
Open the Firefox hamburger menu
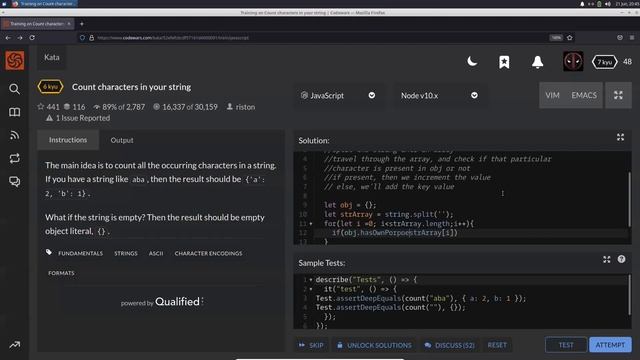point(631,38)
